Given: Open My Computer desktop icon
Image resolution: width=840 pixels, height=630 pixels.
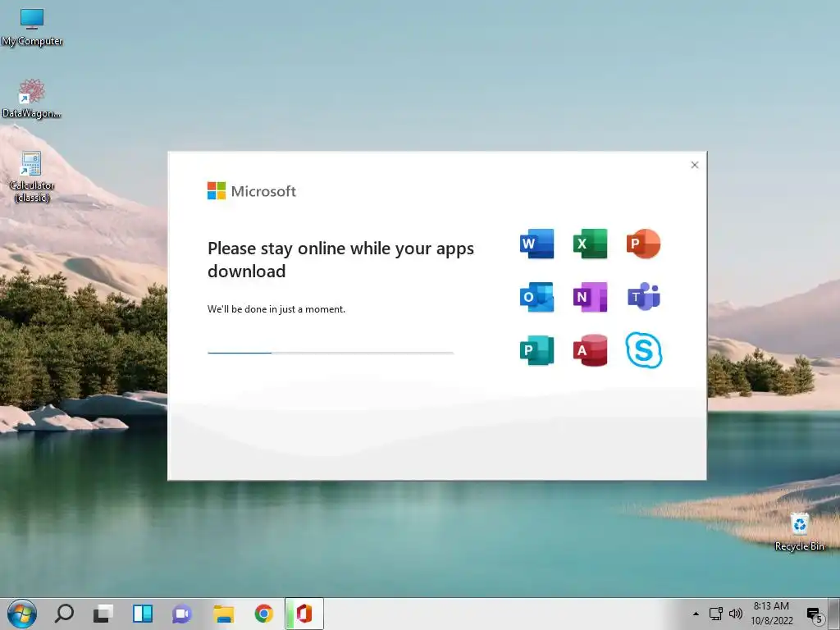Looking at the screenshot, I should pos(32,27).
